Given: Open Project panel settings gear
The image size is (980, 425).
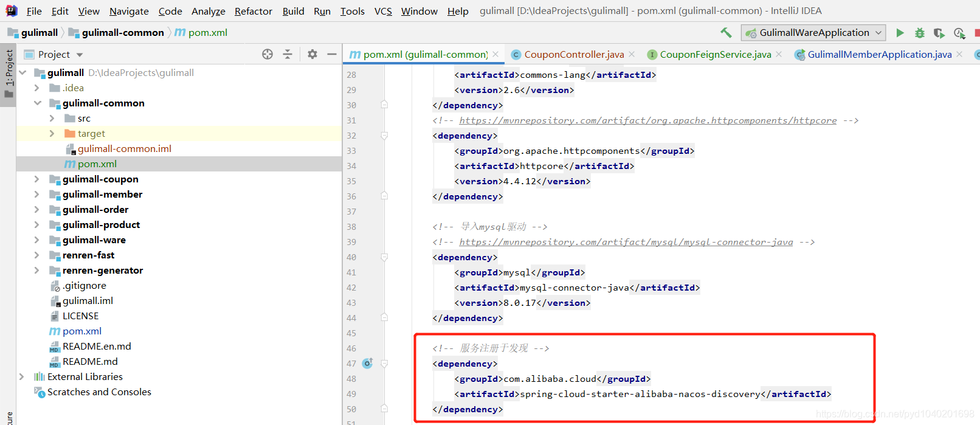Looking at the screenshot, I should tap(312, 54).
